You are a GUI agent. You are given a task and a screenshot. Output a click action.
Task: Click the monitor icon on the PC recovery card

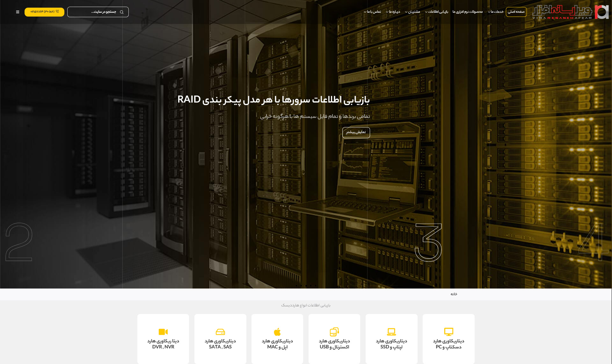click(448, 331)
